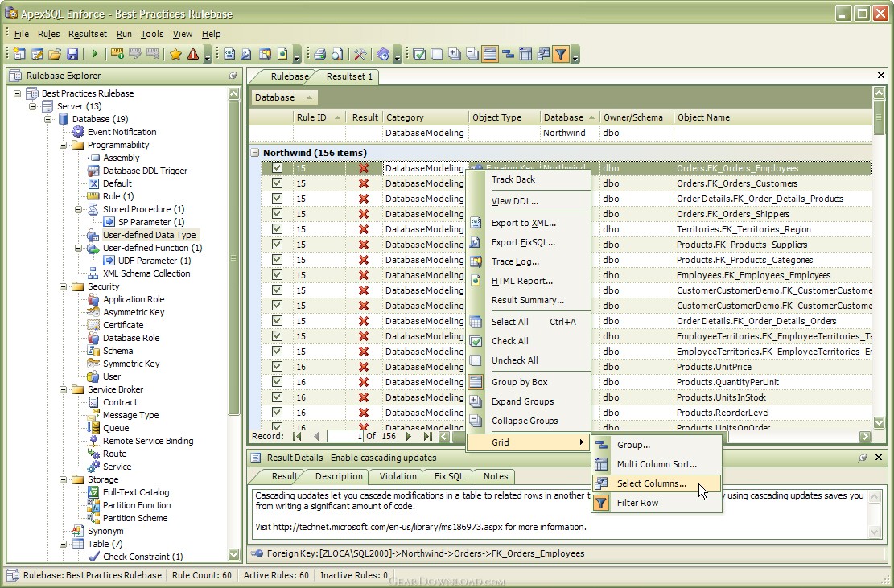Screen dimensions: 894x588
Task: Click the Open Rulebase folder icon
Action: point(55,54)
